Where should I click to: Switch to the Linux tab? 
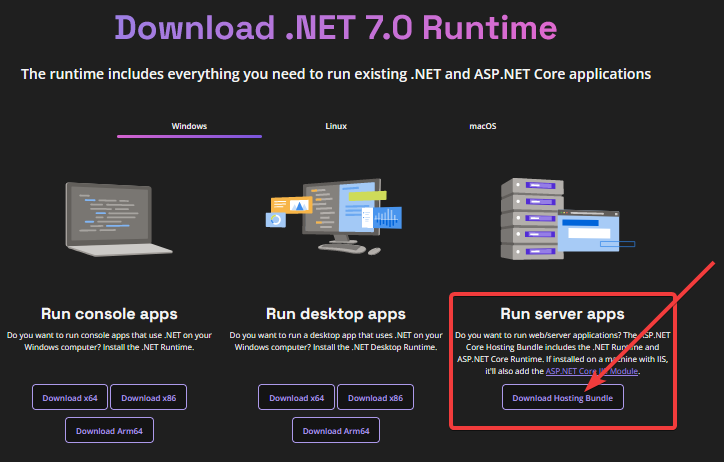336,127
